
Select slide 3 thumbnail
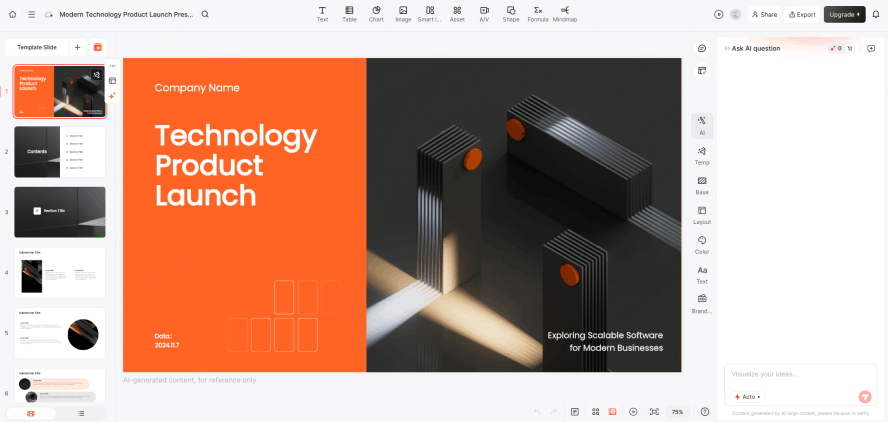(x=59, y=211)
